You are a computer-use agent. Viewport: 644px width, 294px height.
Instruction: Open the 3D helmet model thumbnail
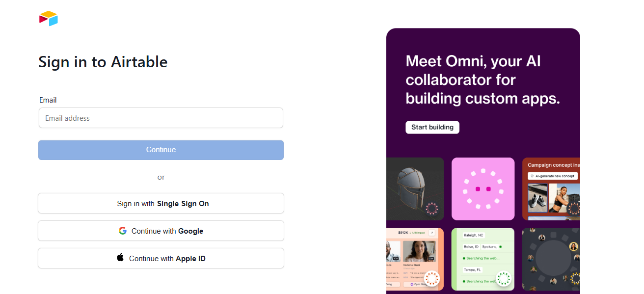[x=415, y=189]
